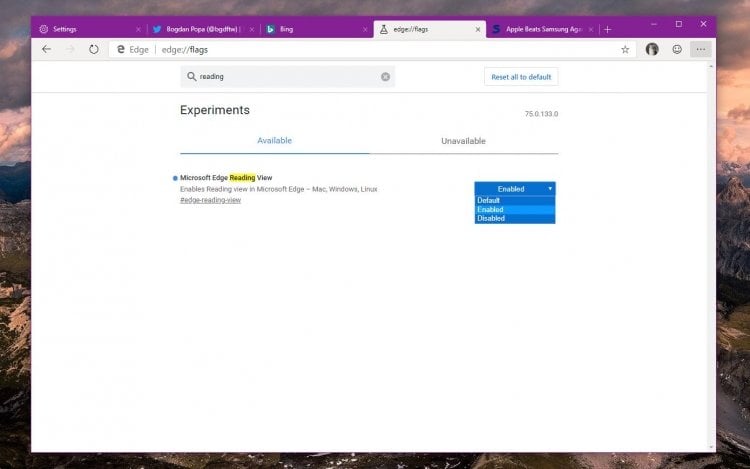The width and height of the screenshot is (750, 469).
Task: Minimize the Edge window
Action: tap(654, 24)
